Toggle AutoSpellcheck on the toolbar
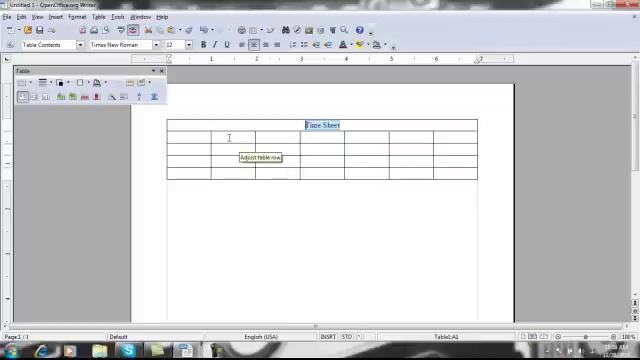This screenshot has height=360, width=640. [x=133, y=30]
